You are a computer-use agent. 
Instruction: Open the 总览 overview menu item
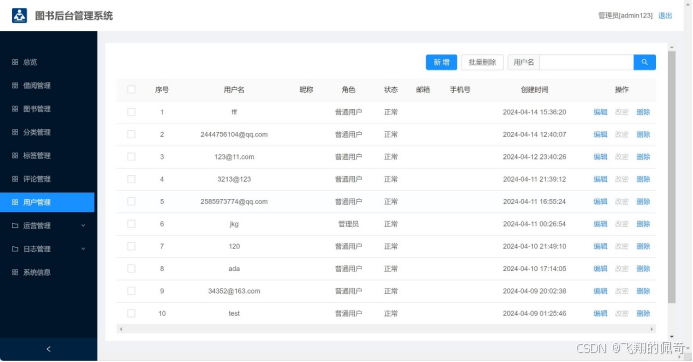pos(47,62)
